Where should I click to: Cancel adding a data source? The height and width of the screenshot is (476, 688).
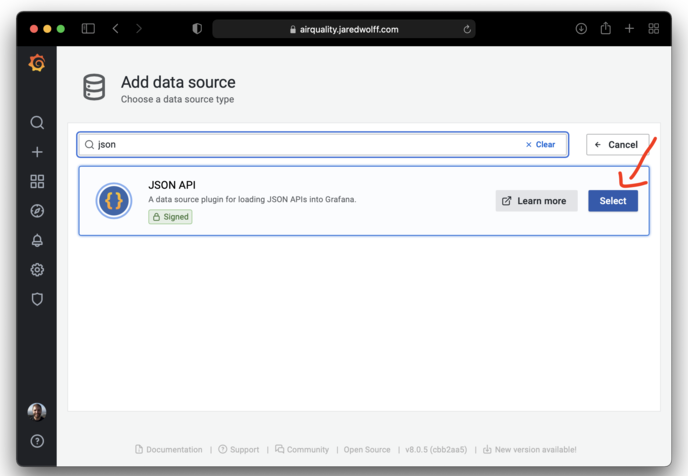click(617, 145)
